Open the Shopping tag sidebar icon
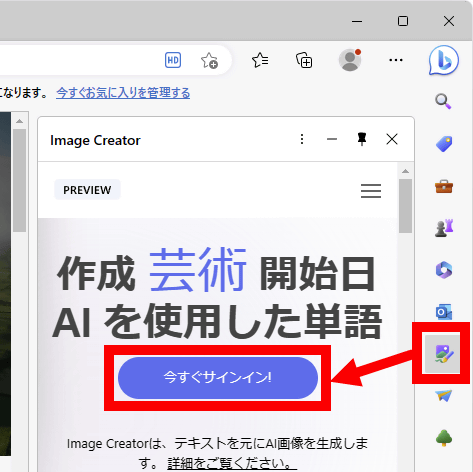The width and height of the screenshot is (473, 472). pyautogui.click(x=444, y=144)
